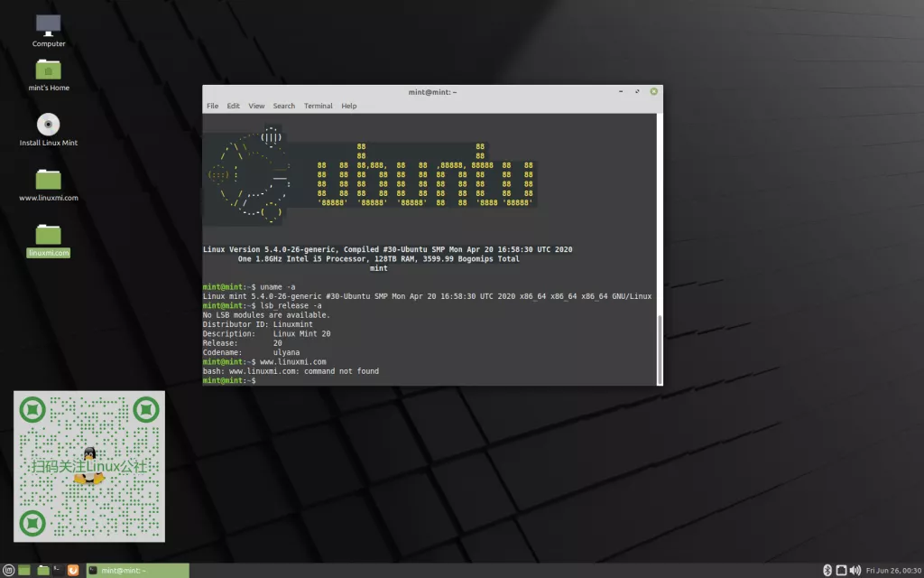Select the mint's Home folder icon
The image size is (924, 578).
click(x=49, y=75)
